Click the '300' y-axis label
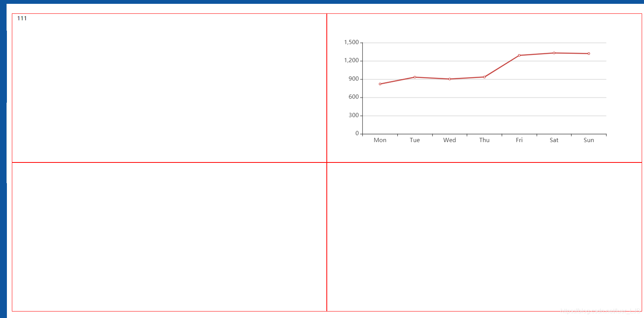The image size is (644, 318). (x=354, y=115)
